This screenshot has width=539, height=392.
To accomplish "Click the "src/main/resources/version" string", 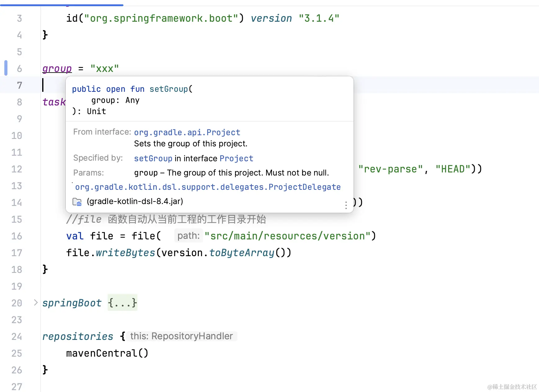I will [287, 236].
